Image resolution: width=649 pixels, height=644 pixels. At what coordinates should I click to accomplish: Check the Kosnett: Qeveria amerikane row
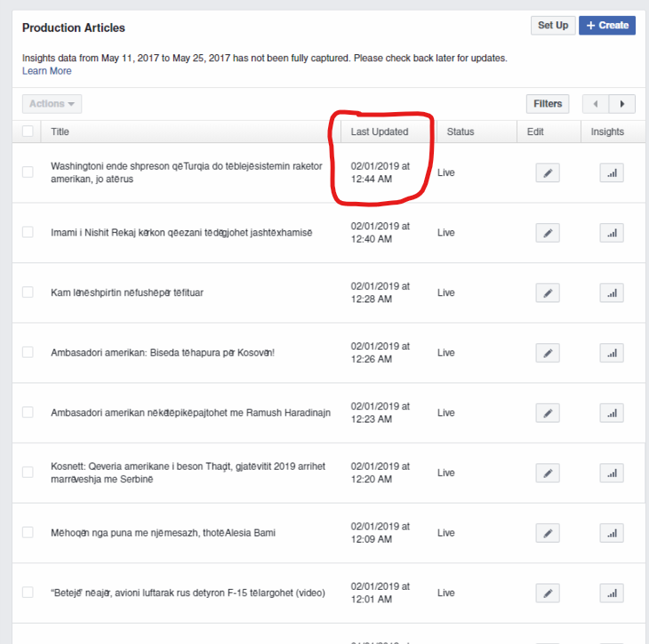pos(28,472)
